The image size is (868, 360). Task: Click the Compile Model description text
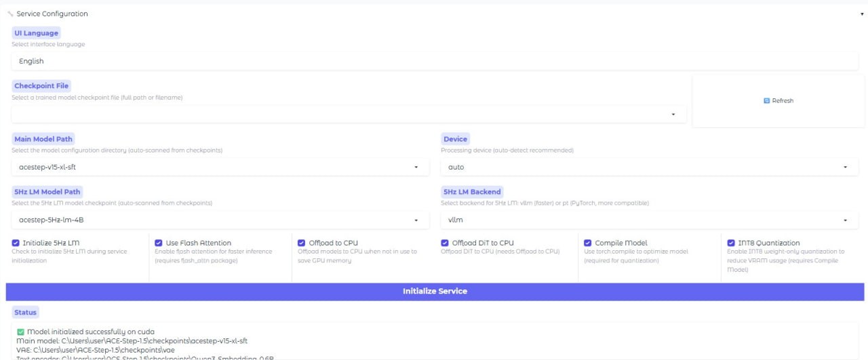636,256
